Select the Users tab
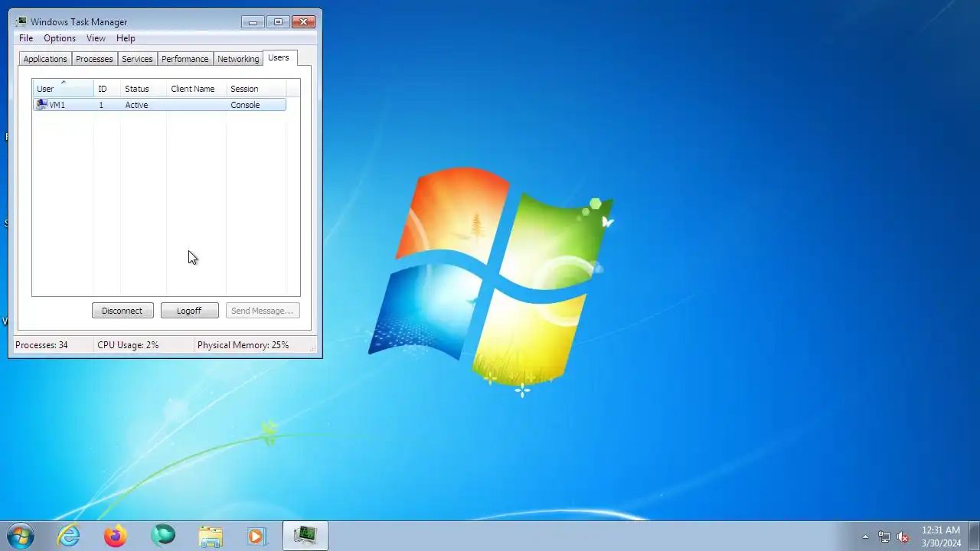The image size is (980, 551). (x=279, y=57)
